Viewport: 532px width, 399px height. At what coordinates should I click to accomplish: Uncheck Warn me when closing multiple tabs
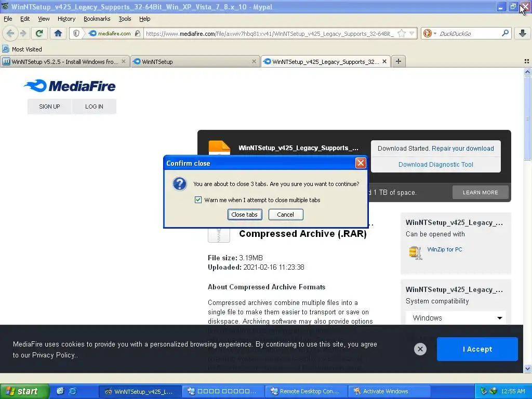(198, 200)
